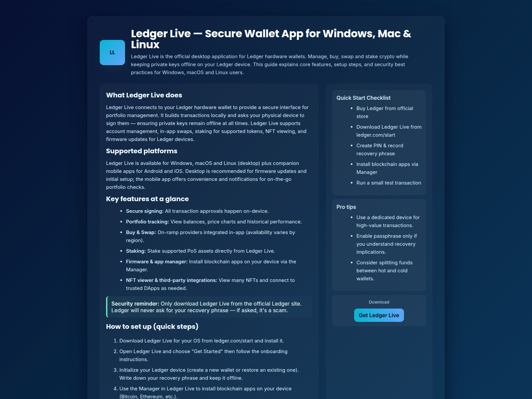Click 'Download Ledger Live from ledger.com/start' checklist item

pyautogui.click(x=389, y=131)
